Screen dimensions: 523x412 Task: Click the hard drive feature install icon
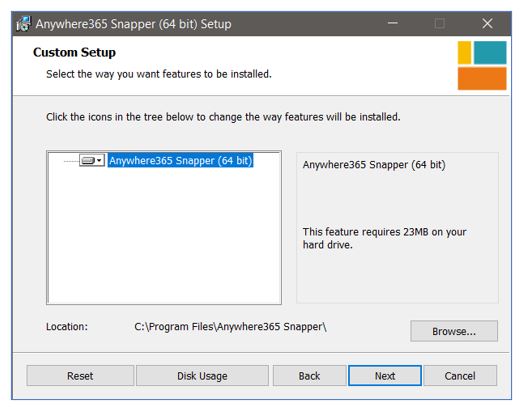pyautogui.click(x=88, y=160)
